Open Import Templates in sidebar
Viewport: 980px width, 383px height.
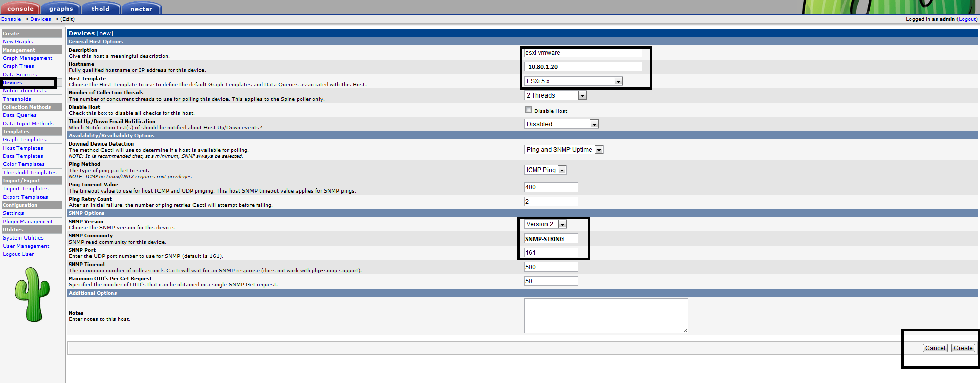[26, 189]
